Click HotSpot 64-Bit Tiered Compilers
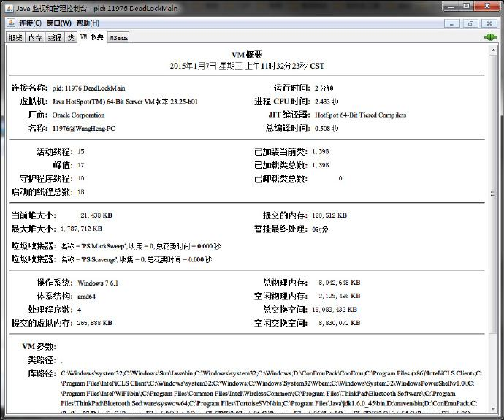 pyautogui.click(x=360, y=115)
